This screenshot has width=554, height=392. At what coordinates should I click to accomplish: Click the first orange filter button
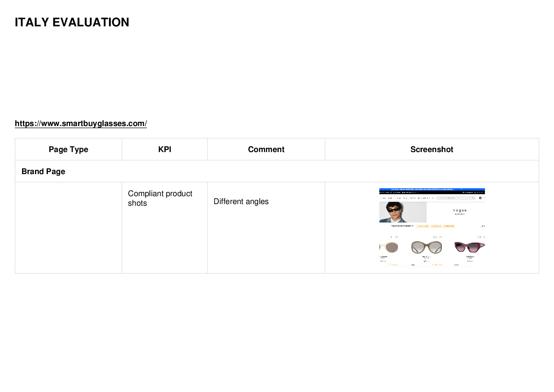[x=422, y=226]
